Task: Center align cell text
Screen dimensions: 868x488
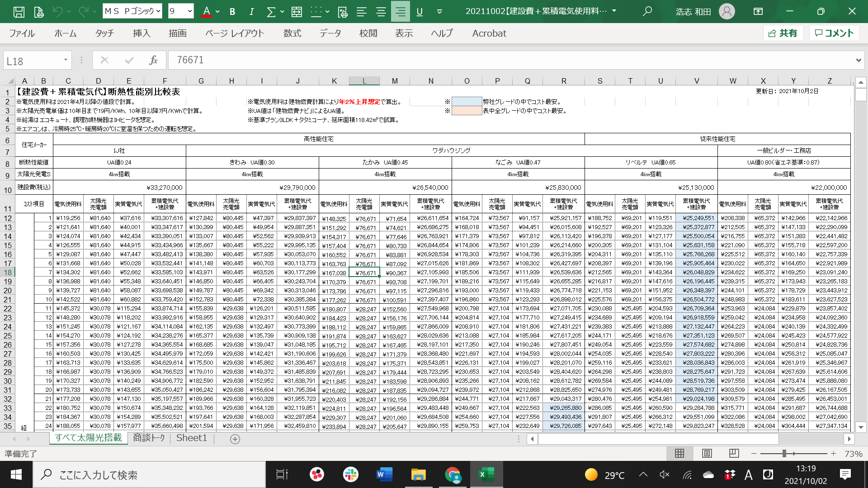Action: point(381,12)
